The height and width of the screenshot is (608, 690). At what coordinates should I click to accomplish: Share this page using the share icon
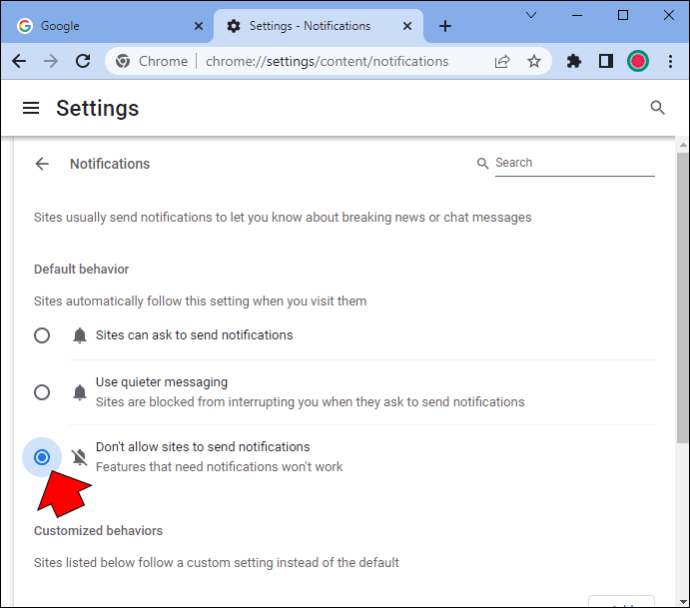(x=502, y=61)
